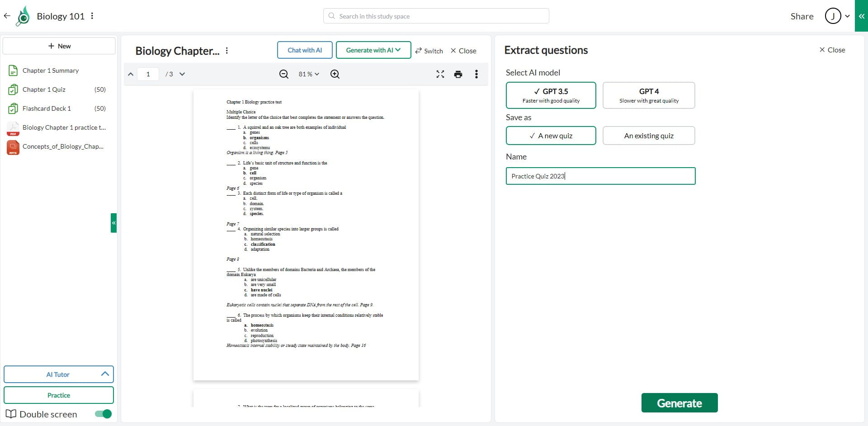The width and height of the screenshot is (868, 426).
Task: Click the PPTX file icon
Action: coord(13,147)
